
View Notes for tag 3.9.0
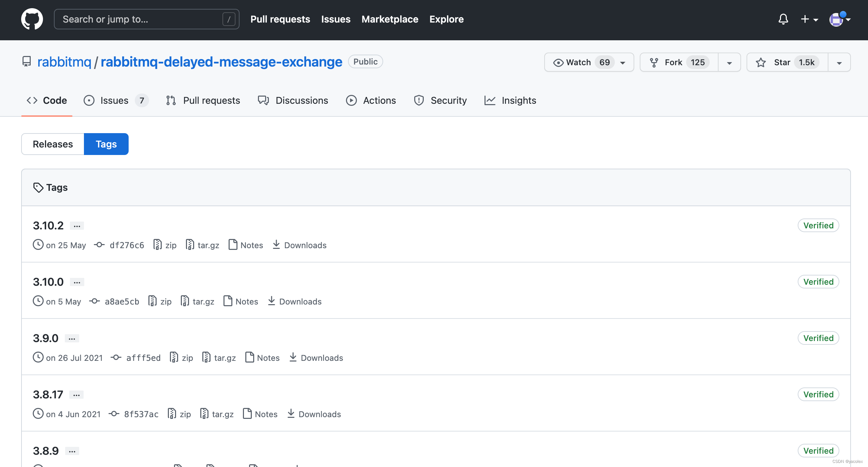pos(262,358)
